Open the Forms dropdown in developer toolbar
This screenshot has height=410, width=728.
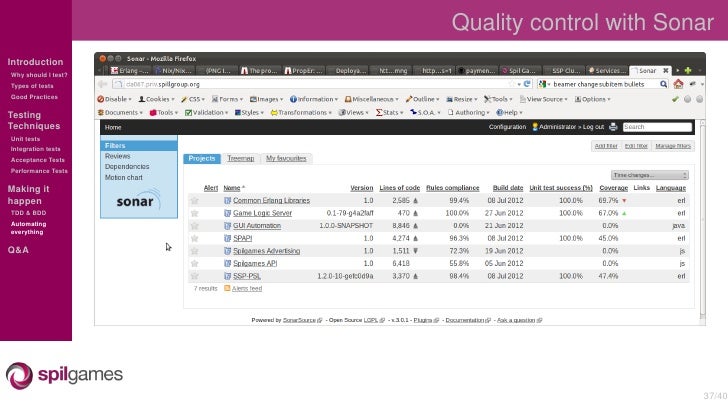[x=228, y=99]
